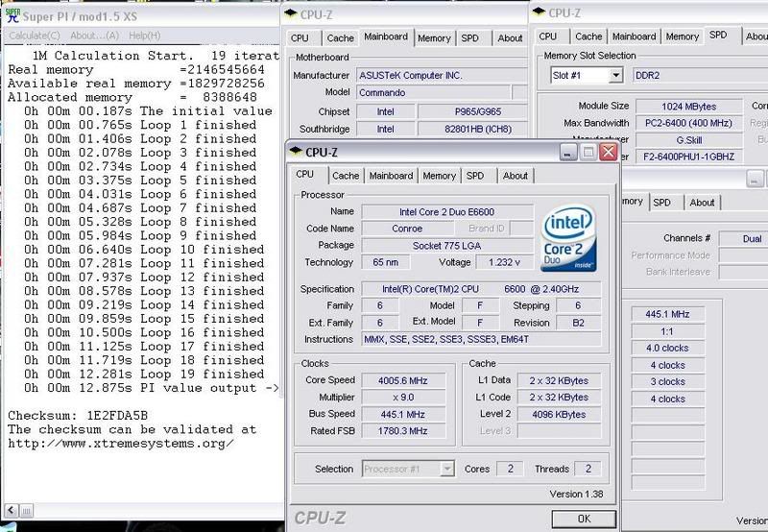The image size is (768, 532).
Task: Click the Voltage value 1.232 v
Action: 505,262
